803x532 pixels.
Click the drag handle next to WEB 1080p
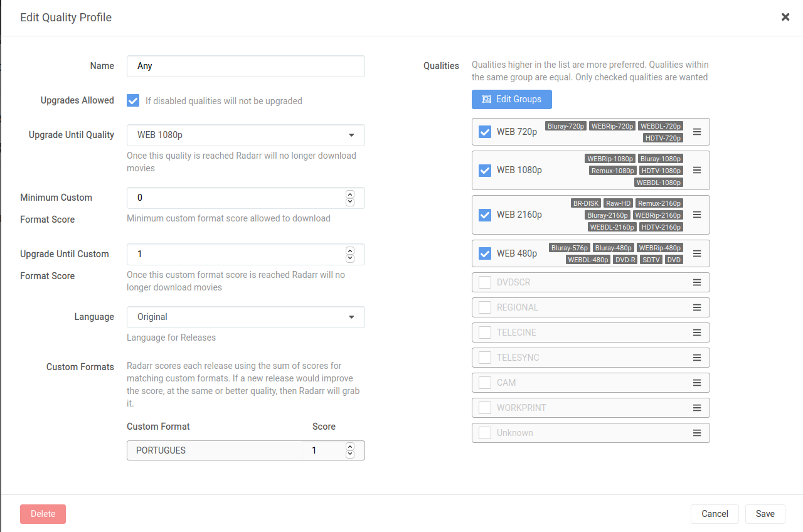pos(696,170)
